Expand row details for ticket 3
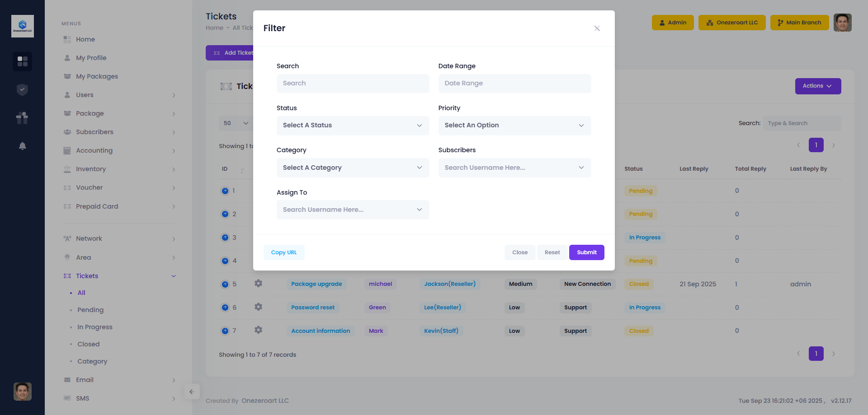The image size is (868, 415). [225, 238]
